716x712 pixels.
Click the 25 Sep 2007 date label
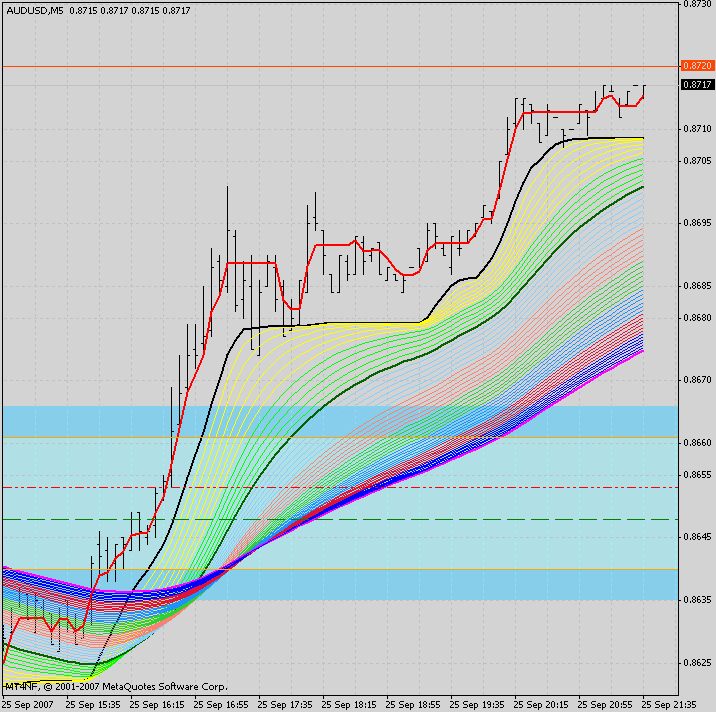(x=28, y=705)
